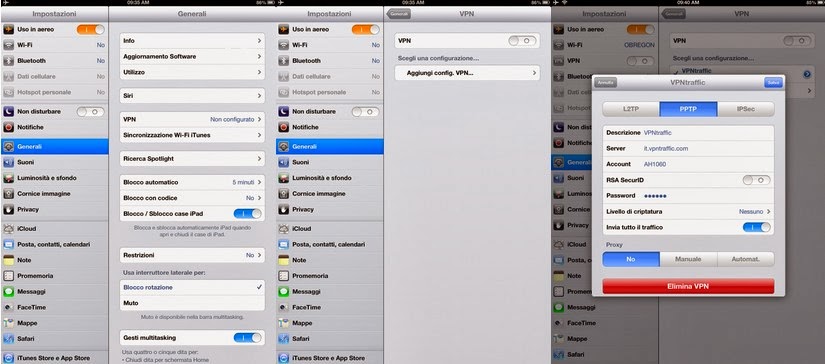Tap Salva in VPNtraffic dialog
Screen dimensions: 825x364
coord(773,83)
